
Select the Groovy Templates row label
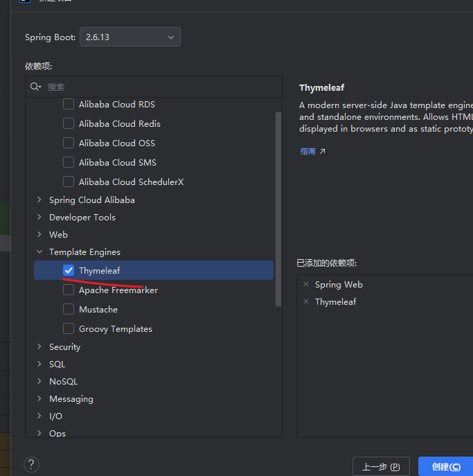(116, 329)
